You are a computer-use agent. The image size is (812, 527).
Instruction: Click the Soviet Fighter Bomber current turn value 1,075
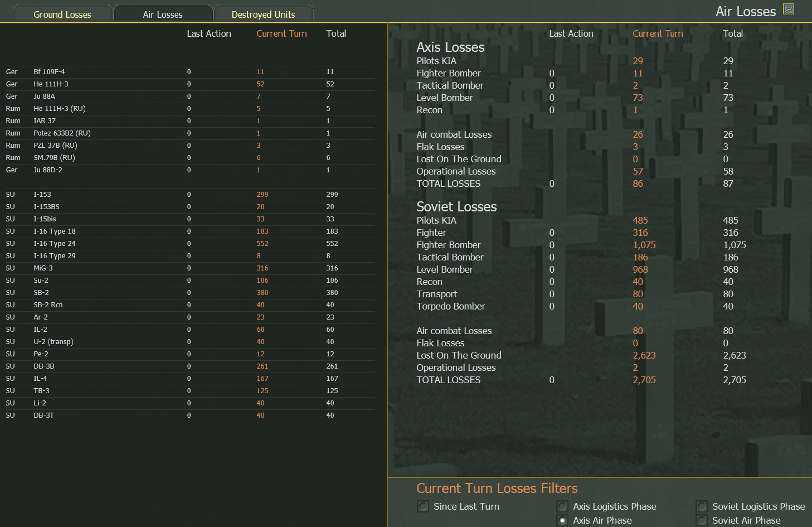click(x=644, y=245)
